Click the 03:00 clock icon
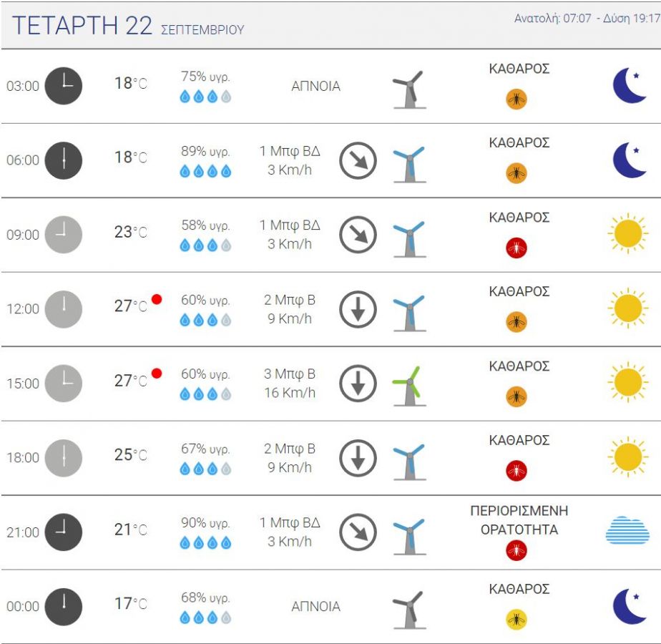661x644 pixels. click(63, 86)
